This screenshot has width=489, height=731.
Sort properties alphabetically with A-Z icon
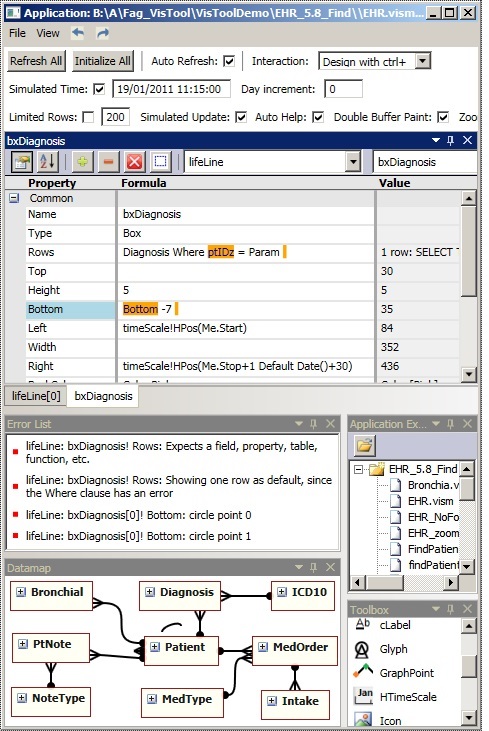pos(47,162)
